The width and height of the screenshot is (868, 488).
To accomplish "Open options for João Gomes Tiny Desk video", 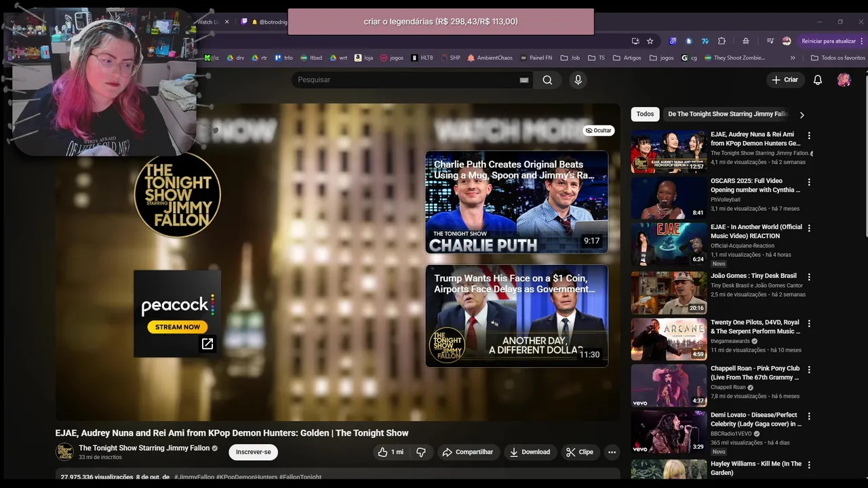I will [809, 277].
